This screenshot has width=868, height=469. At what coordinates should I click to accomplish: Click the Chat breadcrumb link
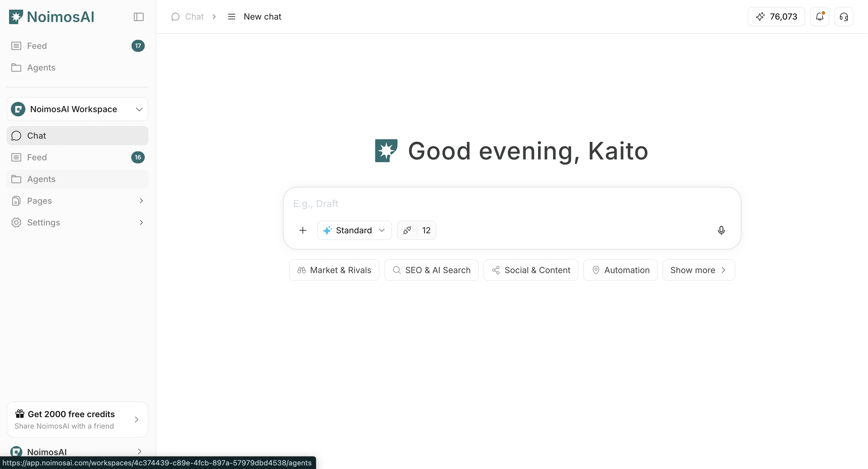coord(195,17)
